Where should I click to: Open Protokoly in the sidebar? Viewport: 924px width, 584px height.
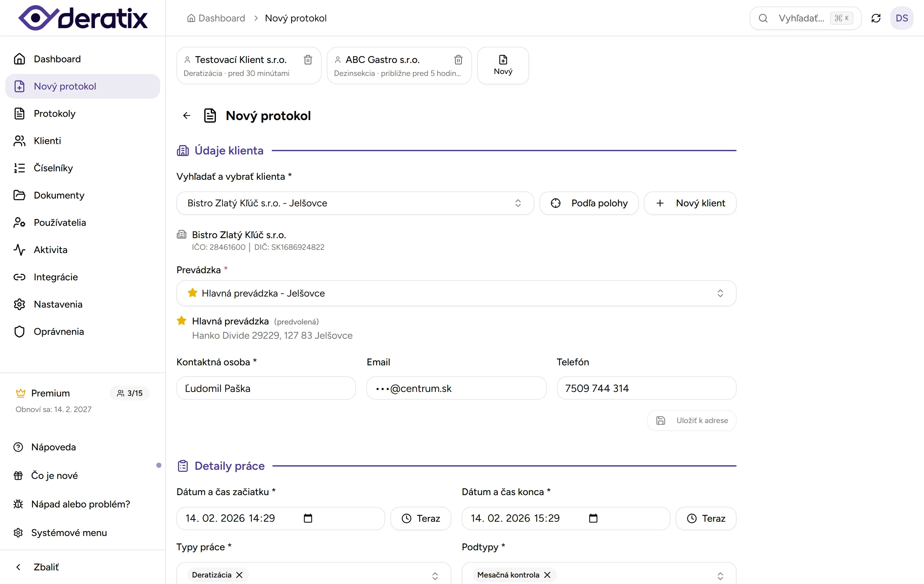54,114
